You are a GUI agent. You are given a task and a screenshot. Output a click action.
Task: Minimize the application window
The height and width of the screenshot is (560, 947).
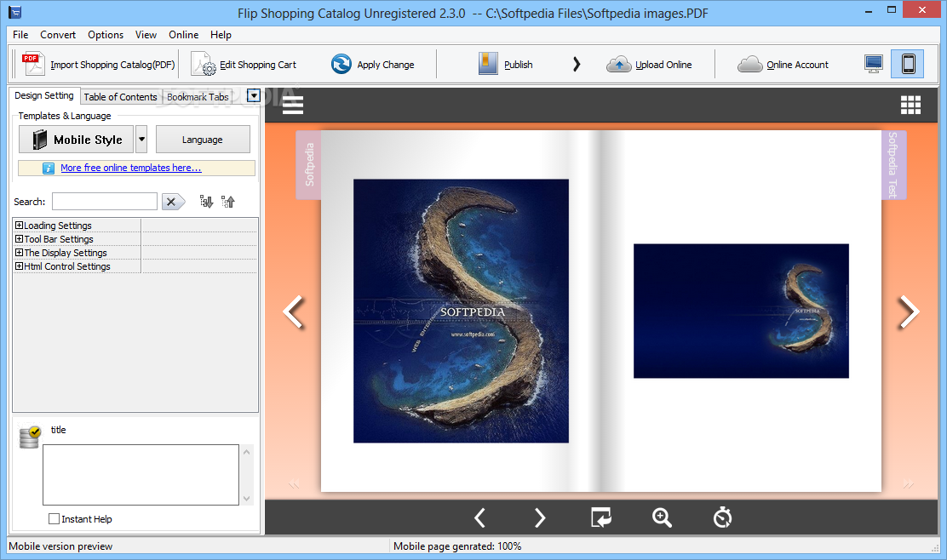tap(869, 9)
